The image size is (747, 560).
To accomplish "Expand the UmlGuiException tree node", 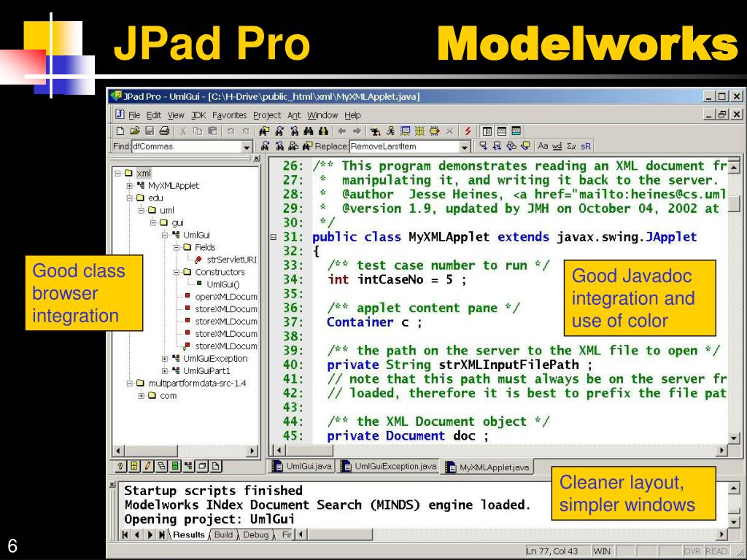I will click(x=164, y=359).
